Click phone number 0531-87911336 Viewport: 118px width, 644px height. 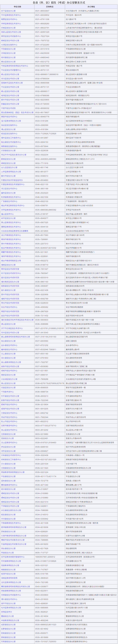click(42, 19)
